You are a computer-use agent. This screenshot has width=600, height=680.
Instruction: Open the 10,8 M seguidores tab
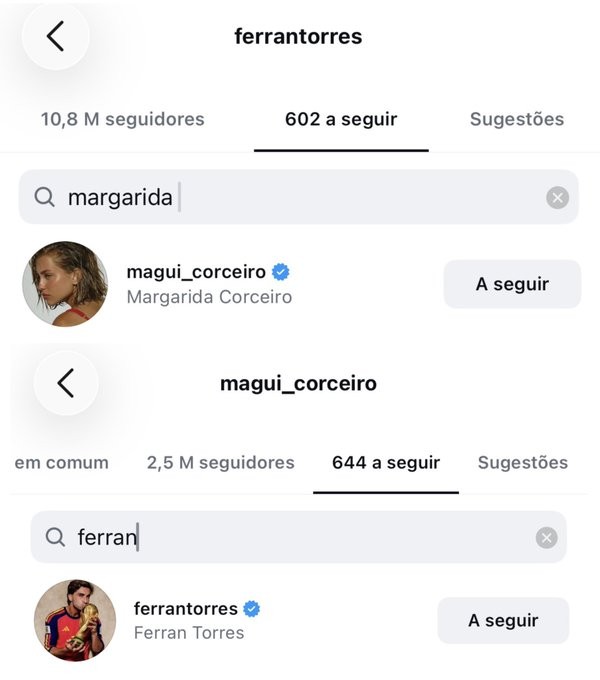123,119
